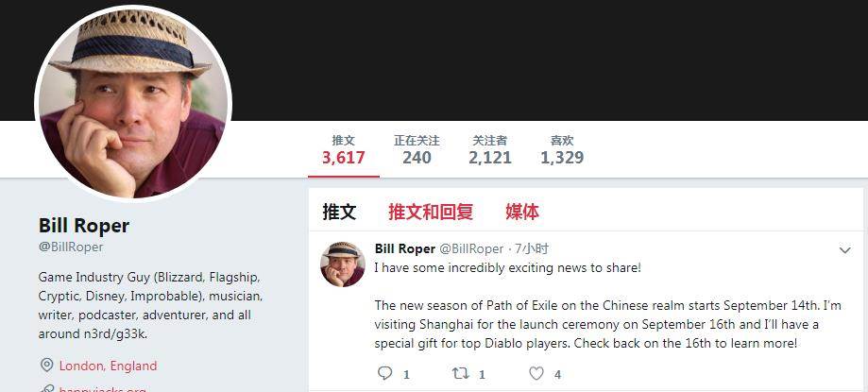
Task: Open the happyjacks.org website link
Action: (x=102, y=389)
